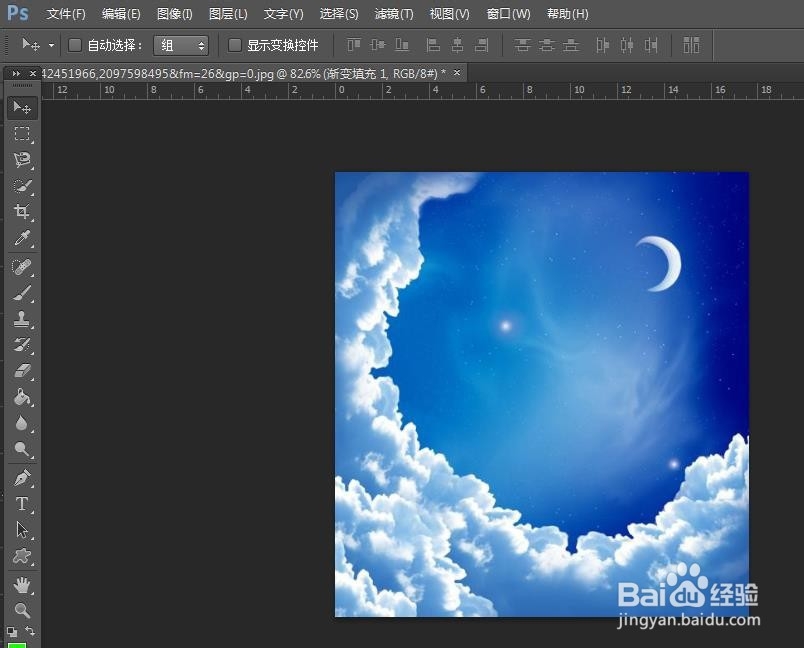Click the green foreground color swatch
The image size is (804, 648).
click(x=16, y=645)
